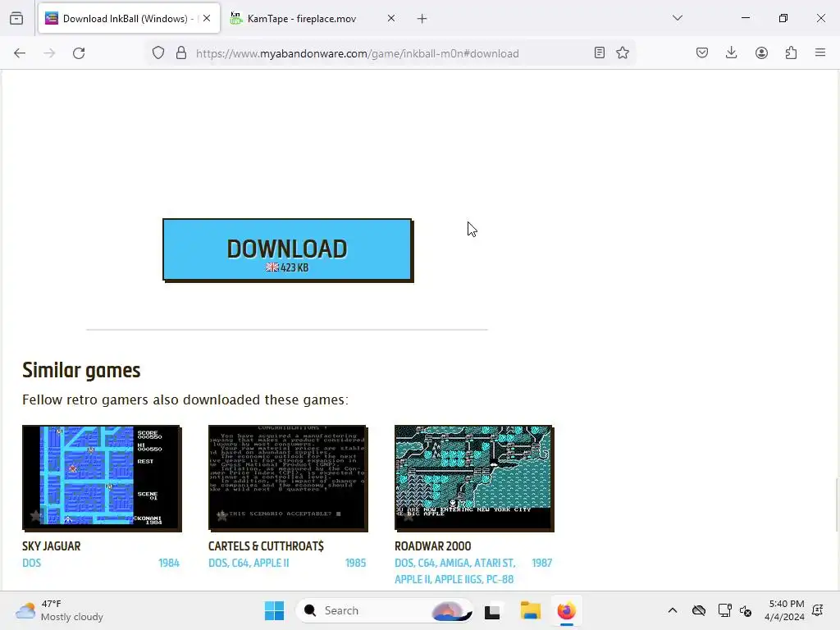Open the Sky Jaguar screenshot thumbnail

(x=102, y=478)
